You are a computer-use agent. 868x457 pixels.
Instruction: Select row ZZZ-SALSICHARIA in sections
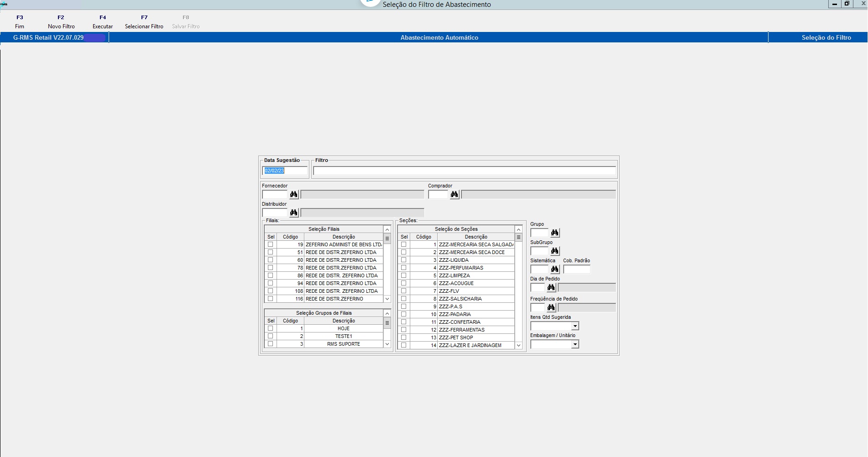tap(456, 299)
